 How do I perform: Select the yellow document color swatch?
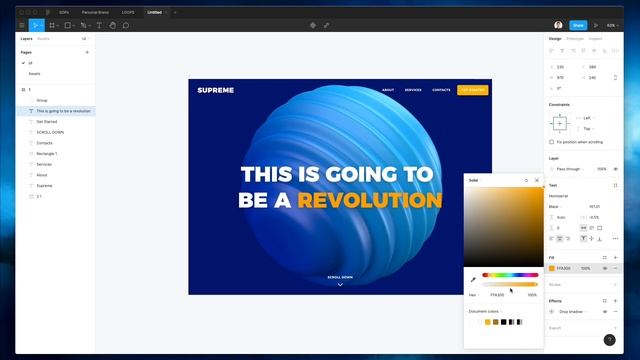point(487,322)
